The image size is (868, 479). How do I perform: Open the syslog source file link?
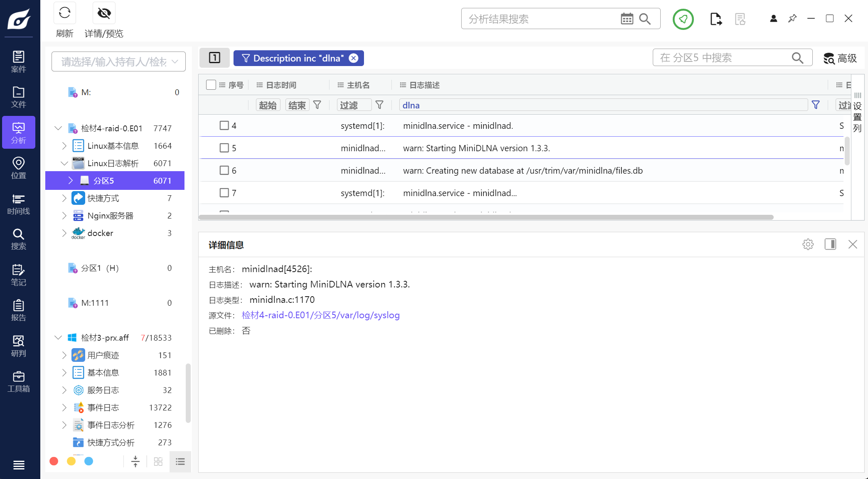click(x=320, y=315)
